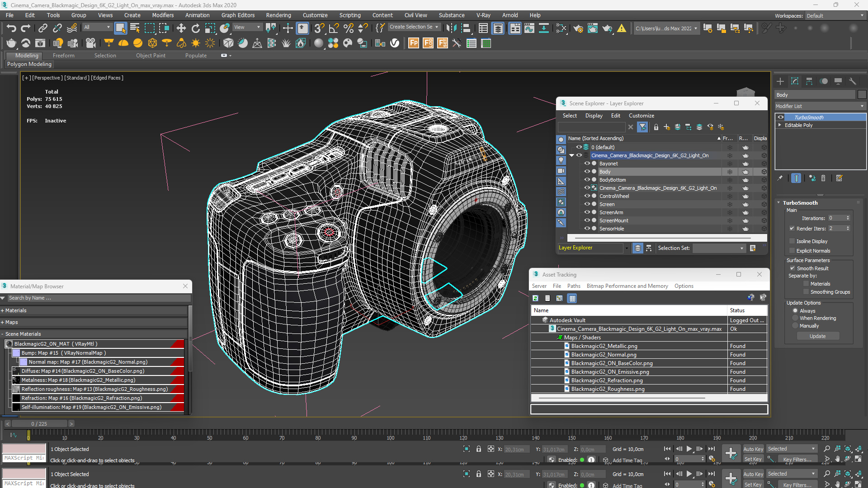Open the Utilities wrench panel tab
868x488 pixels.
tap(853, 81)
